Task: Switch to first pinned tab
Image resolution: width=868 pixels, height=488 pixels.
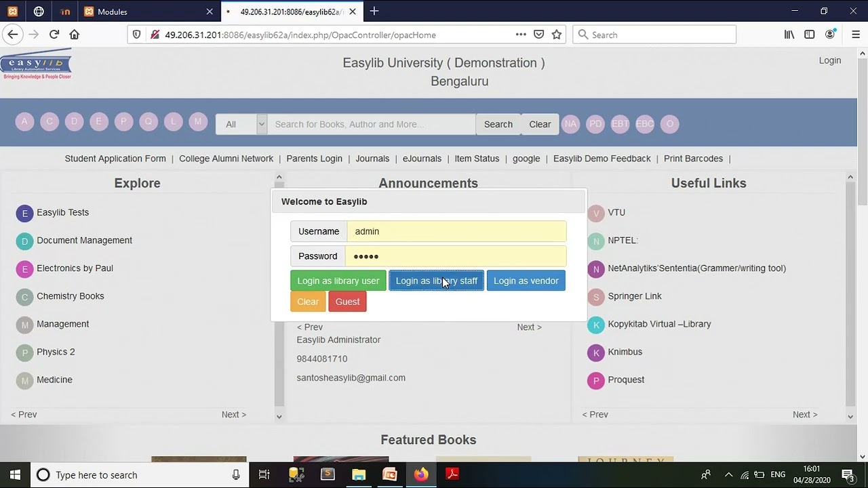Action: pos(13,12)
